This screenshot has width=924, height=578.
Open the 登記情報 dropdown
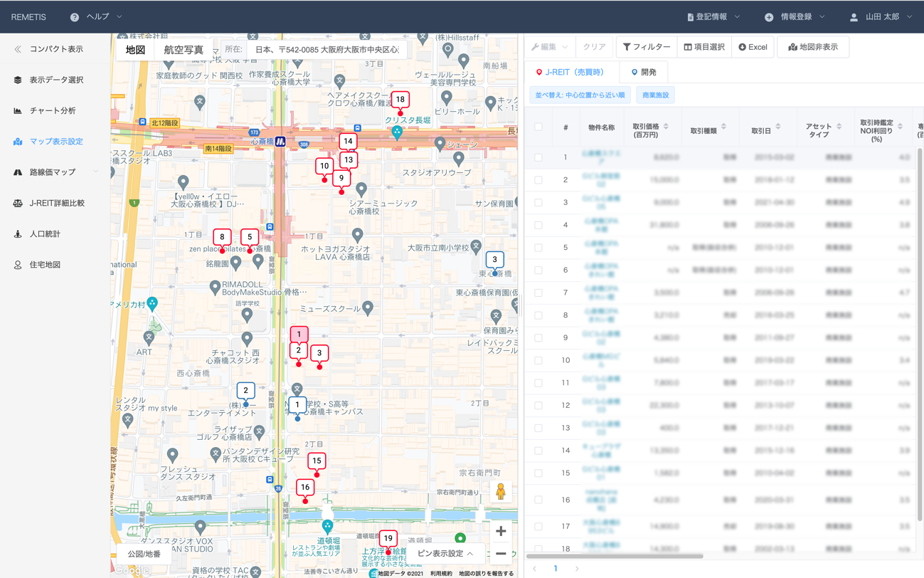tap(713, 17)
